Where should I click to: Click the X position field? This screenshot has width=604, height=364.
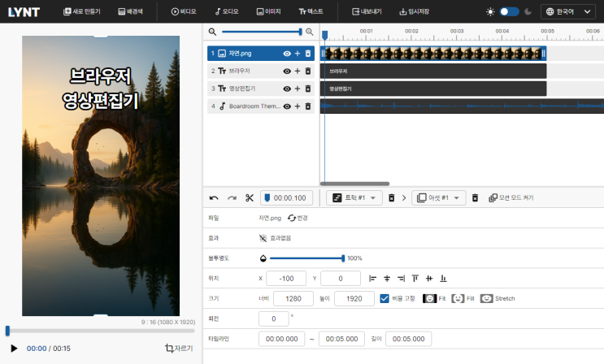point(286,279)
